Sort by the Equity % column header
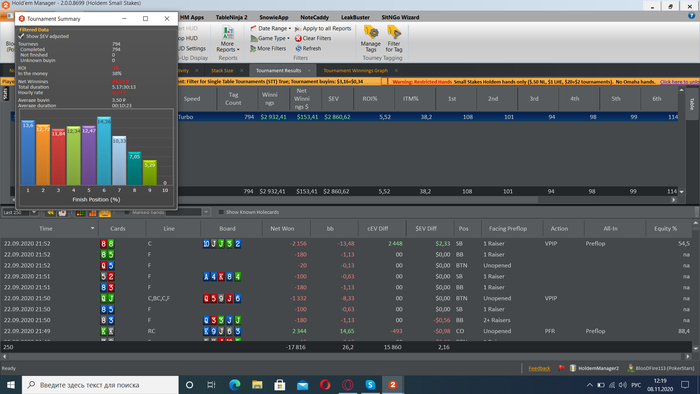 click(x=665, y=228)
